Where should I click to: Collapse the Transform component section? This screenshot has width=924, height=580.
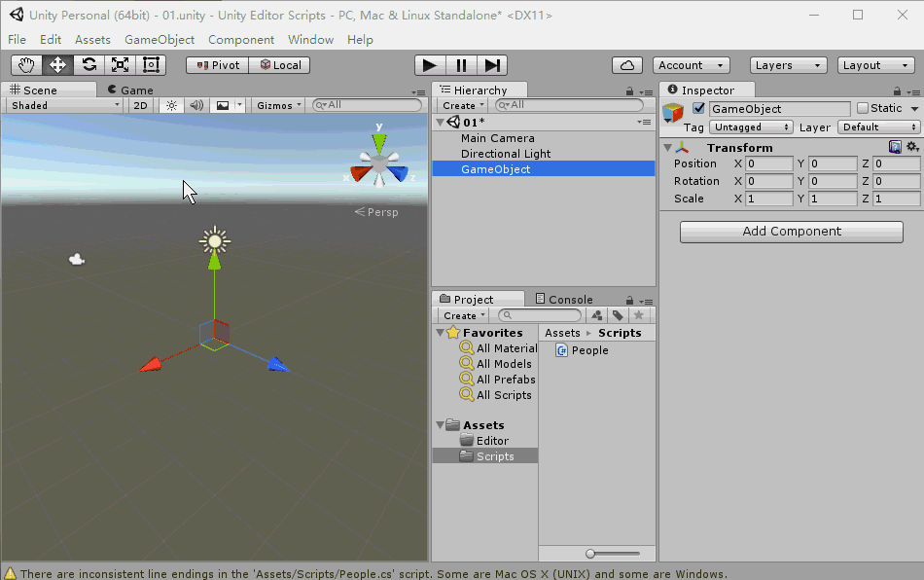[667, 148]
